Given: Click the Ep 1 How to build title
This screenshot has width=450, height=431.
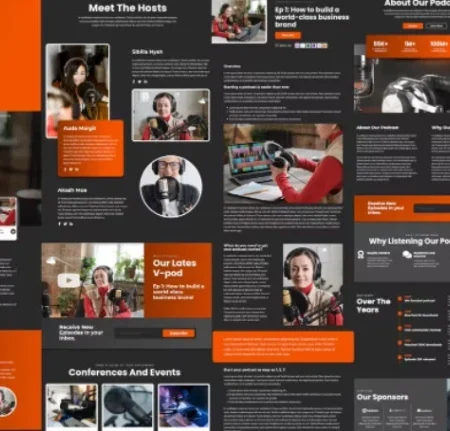Looking at the screenshot, I should pyautogui.click(x=312, y=17).
